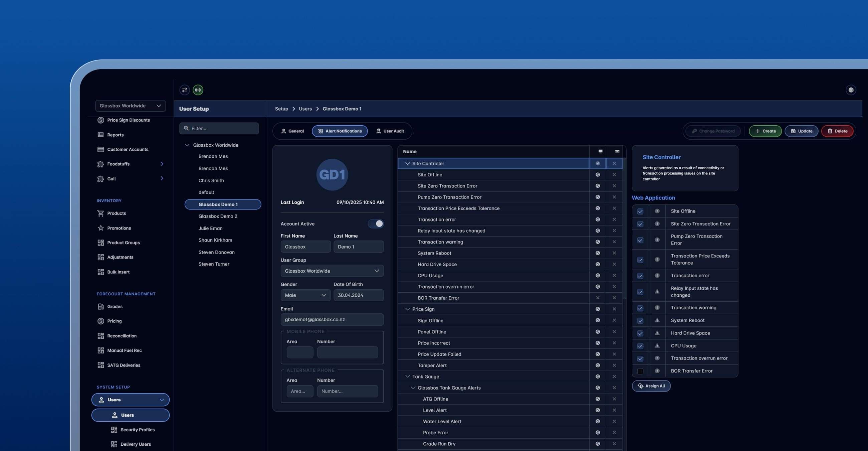Select Users sub-item under System Setup
This screenshot has width=868, height=451.
(131, 415)
